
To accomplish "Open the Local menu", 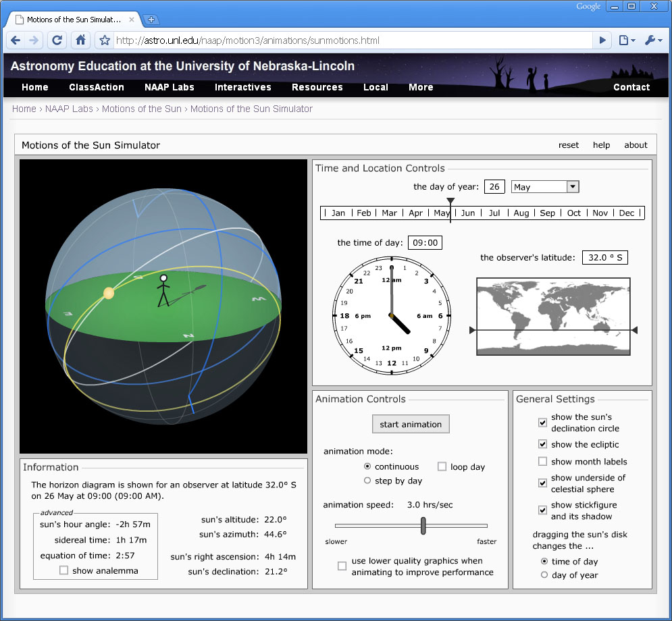I will [376, 87].
